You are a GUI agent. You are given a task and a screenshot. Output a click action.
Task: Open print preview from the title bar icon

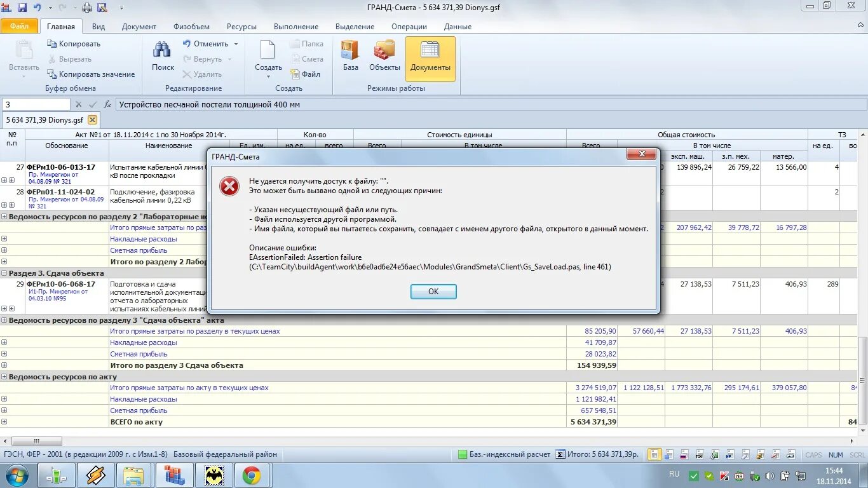point(102,8)
